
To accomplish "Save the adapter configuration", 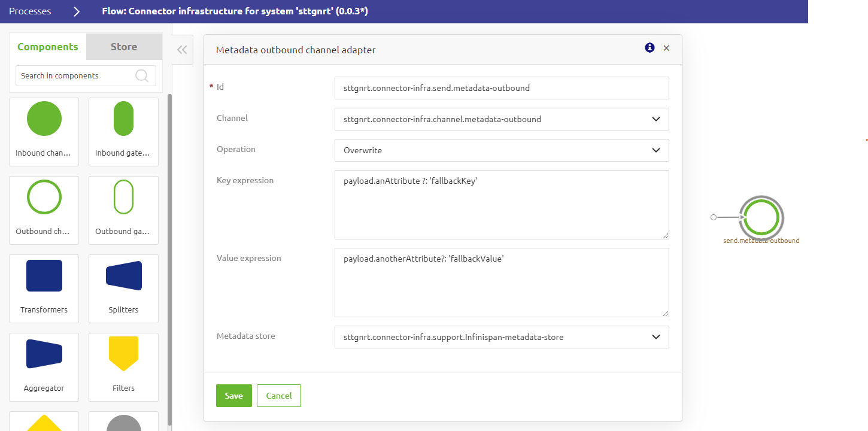I will tap(233, 395).
